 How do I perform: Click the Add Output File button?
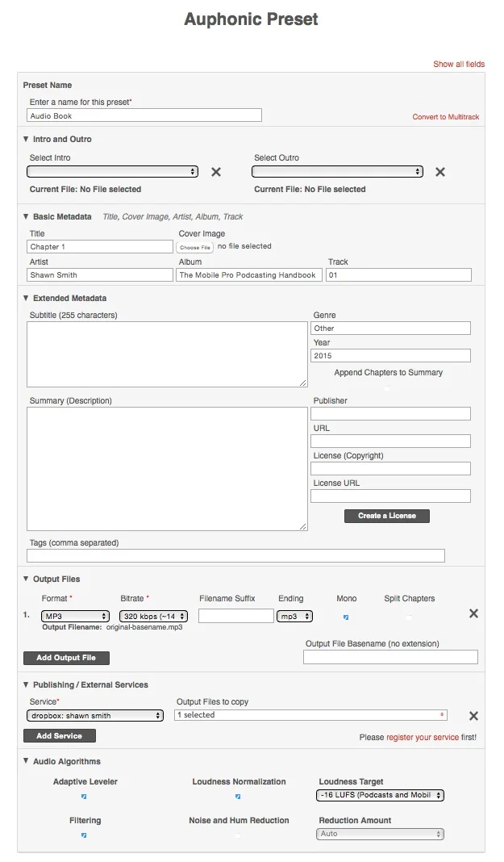[66, 658]
